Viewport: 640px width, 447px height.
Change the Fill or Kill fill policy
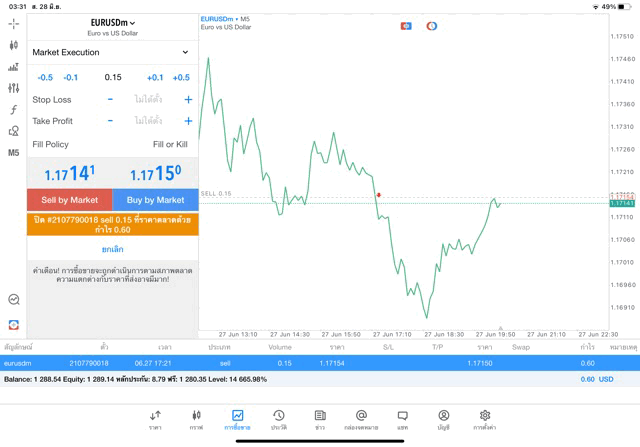click(170, 144)
